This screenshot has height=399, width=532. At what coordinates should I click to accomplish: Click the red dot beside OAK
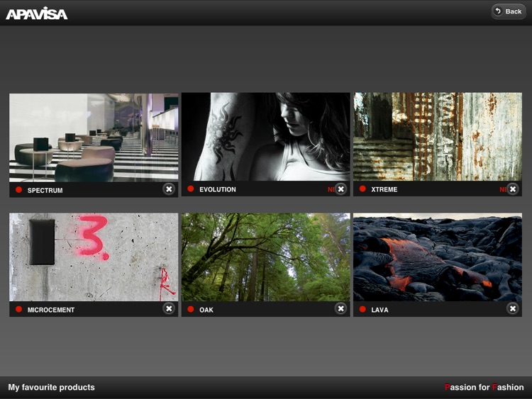[x=191, y=309]
